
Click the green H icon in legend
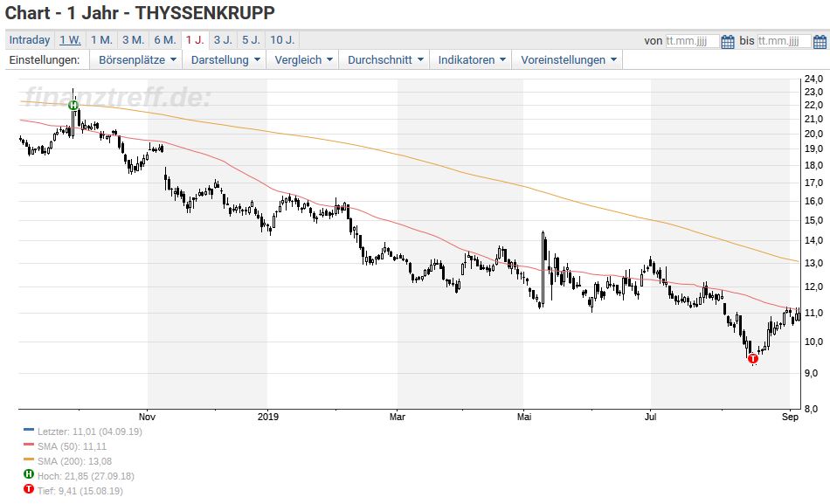point(29,474)
